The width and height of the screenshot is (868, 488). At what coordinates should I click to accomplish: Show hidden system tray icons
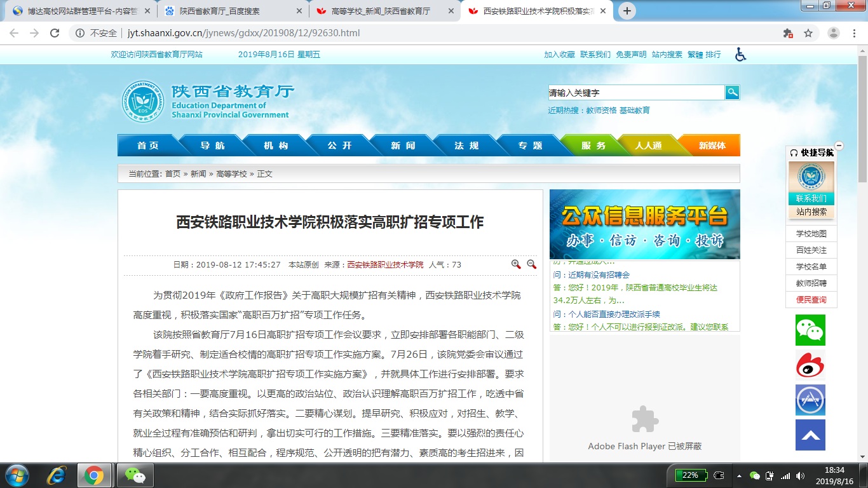pos(738,475)
